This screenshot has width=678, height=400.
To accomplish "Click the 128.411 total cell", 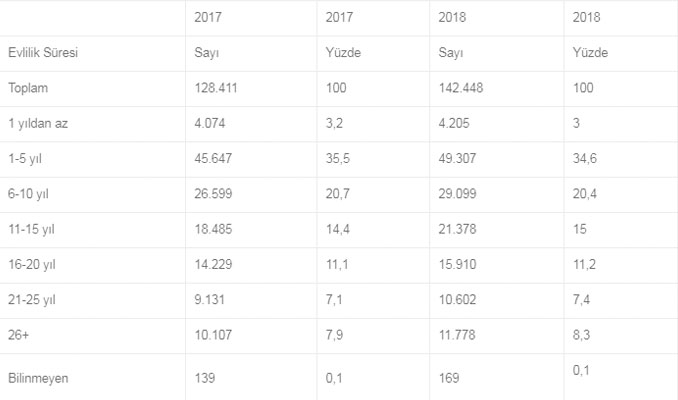I will point(217,89).
